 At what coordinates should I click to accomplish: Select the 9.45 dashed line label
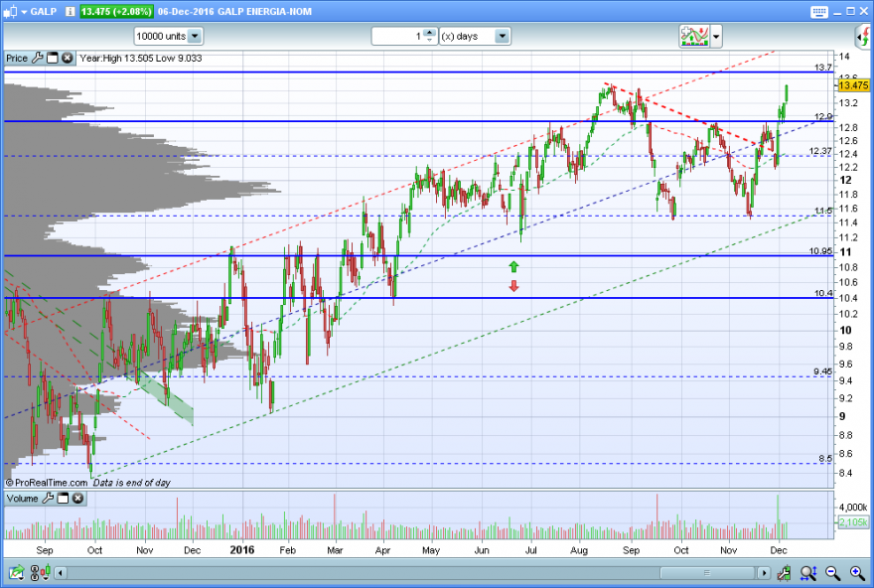822,371
